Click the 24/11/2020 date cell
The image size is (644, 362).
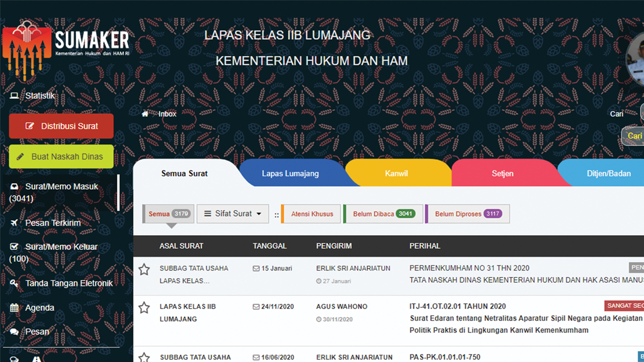point(273,306)
